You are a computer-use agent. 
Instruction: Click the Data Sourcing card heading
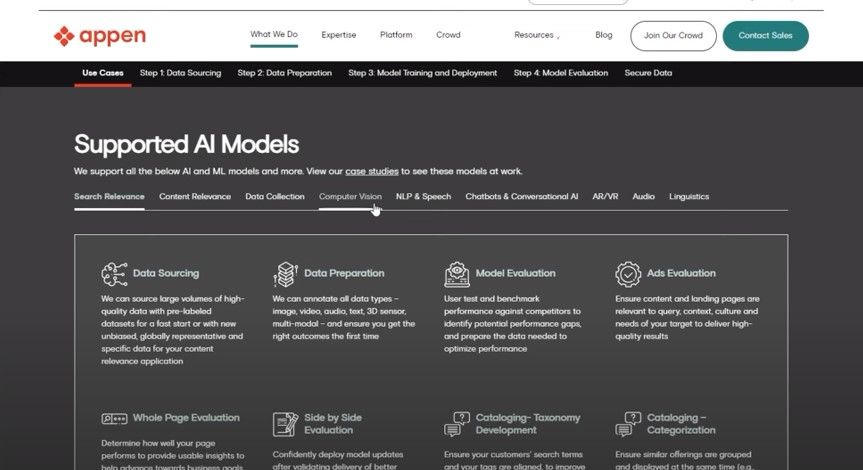pos(166,274)
